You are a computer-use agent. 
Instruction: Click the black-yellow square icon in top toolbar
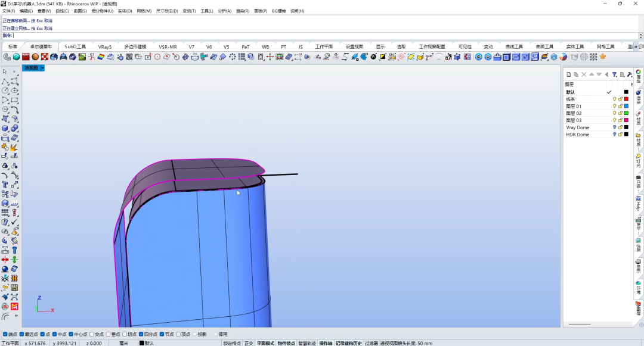(x=383, y=57)
